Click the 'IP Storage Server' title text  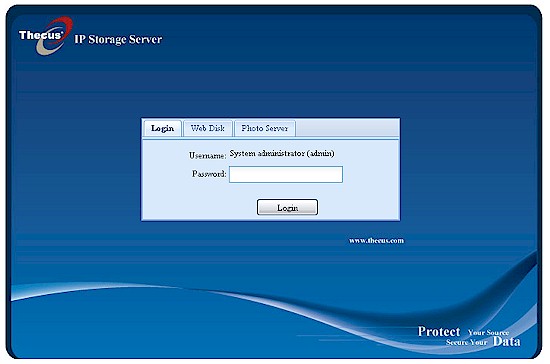tap(118, 40)
